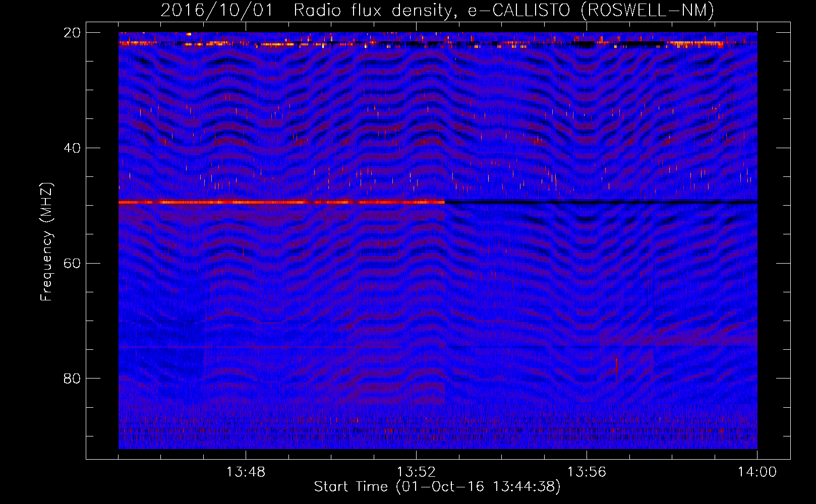
Task: Click the '13:52' time tick label
Action: (416, 472)
